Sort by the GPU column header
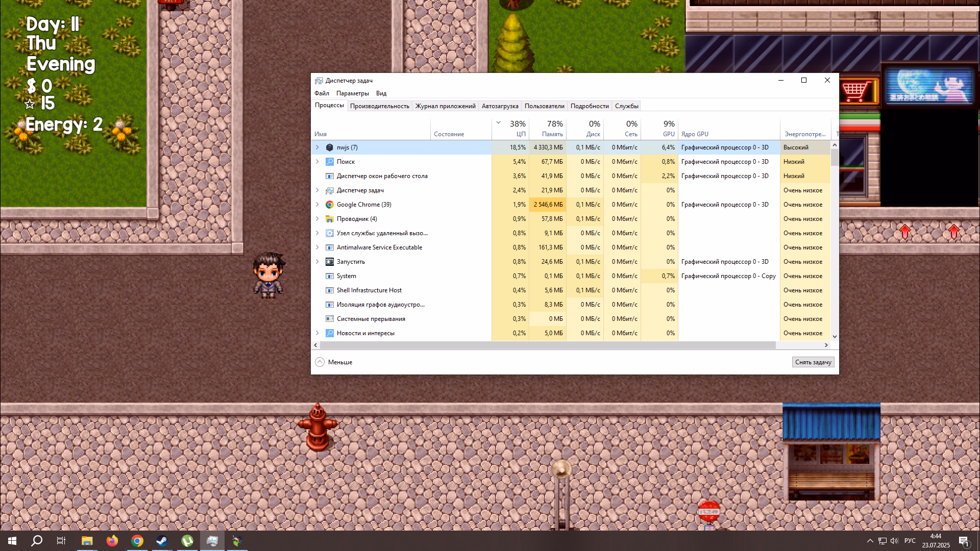This screenshot has height=551, width=980. click(659, 129)
